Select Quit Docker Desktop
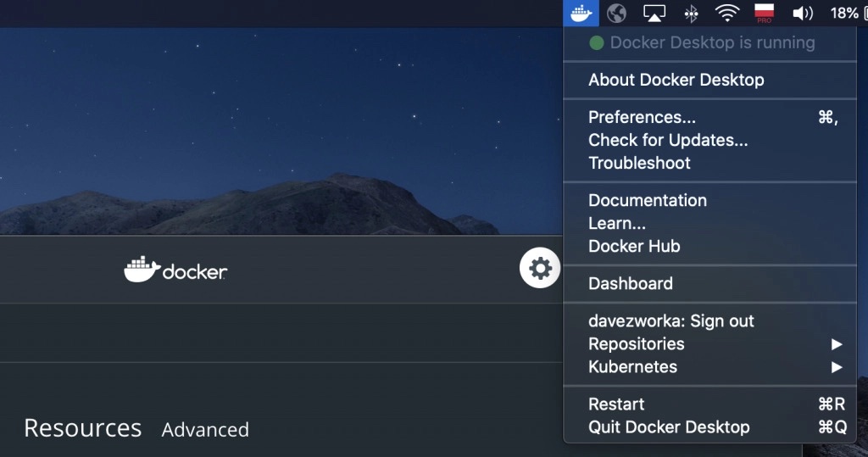This screenshot has width=868, height=457. point(709,427)
